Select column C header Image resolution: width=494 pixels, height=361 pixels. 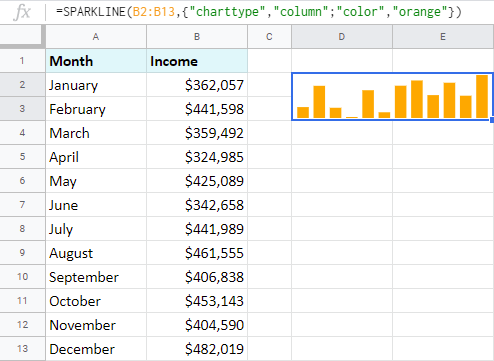click(269, 37)
